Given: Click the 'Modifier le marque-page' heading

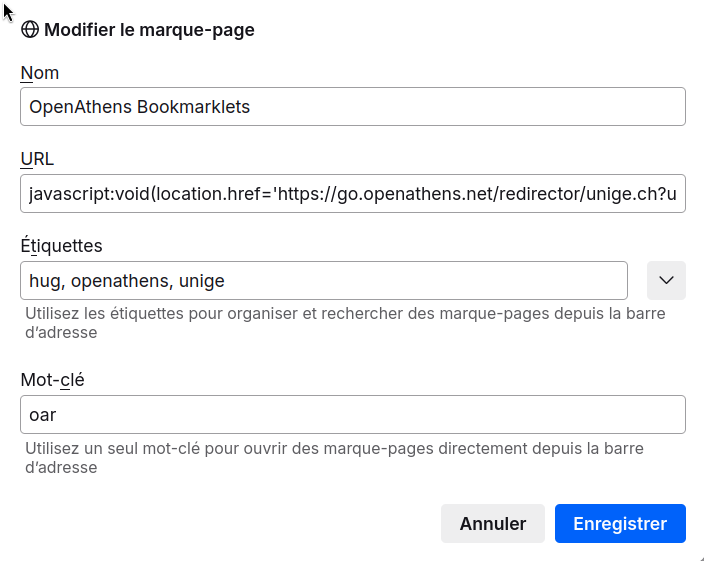Looking at the screenshot, I should tap(149, 30).
